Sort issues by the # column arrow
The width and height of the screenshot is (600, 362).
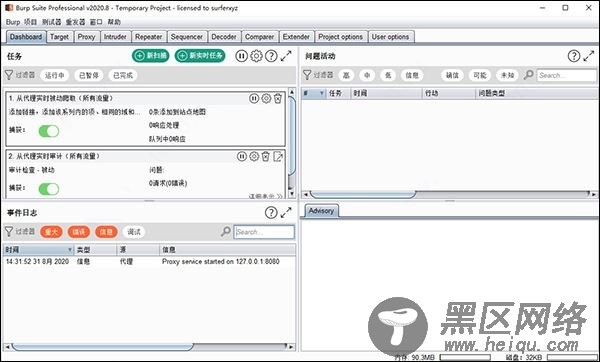point(321,93)
